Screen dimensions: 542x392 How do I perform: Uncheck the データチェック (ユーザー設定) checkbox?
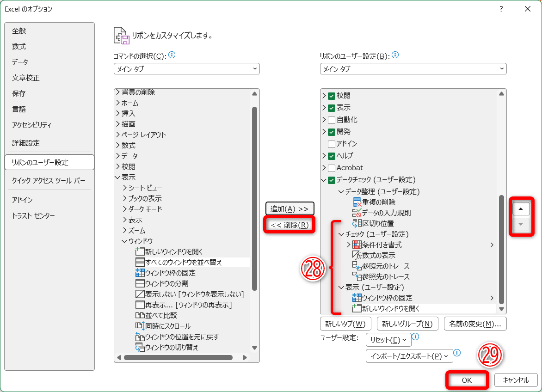pos(332,180)
